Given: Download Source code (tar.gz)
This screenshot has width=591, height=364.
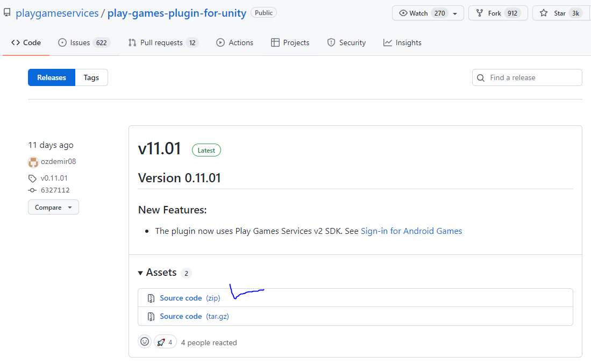Looking at the screenshot, I should click(194, 317).
